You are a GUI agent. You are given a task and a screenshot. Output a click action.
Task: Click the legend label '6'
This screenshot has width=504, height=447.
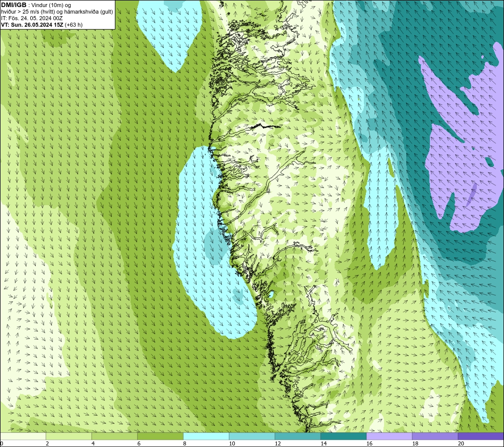pos(139,443)
